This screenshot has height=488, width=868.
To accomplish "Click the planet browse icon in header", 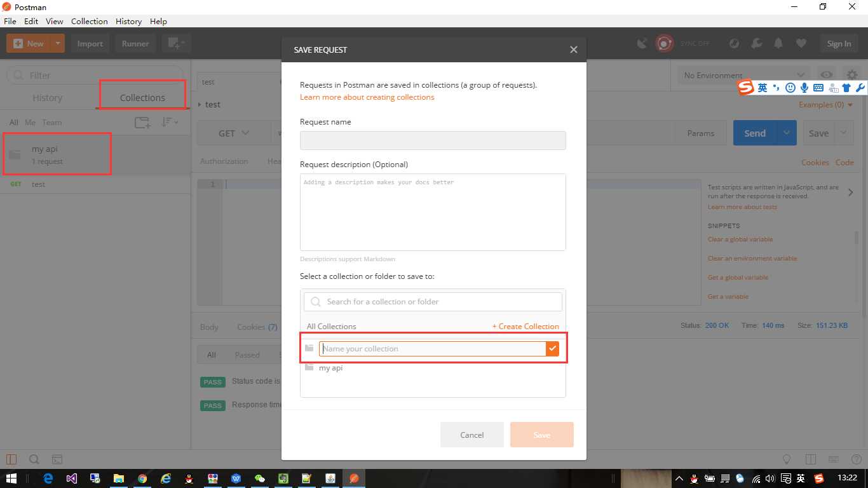I will click(734, 43).
